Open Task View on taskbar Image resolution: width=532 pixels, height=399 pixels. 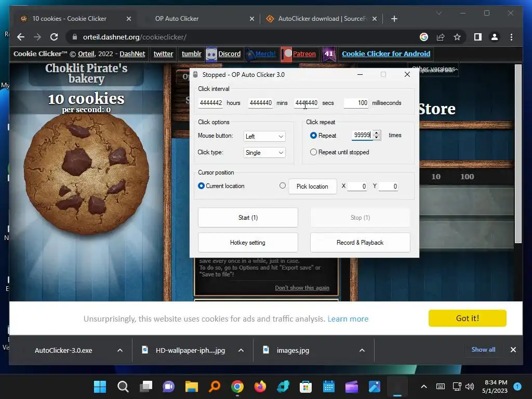(x=146, y=387)
